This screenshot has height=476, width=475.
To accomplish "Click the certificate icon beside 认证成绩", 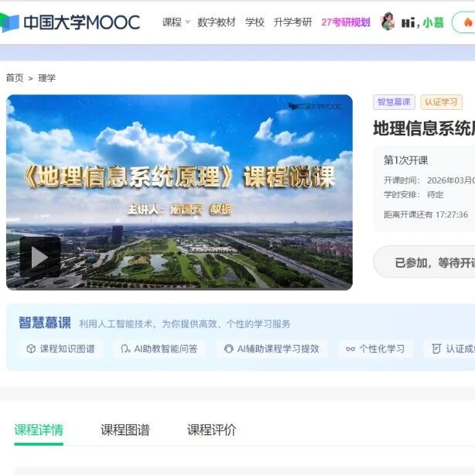I will (x=436, y=349).
